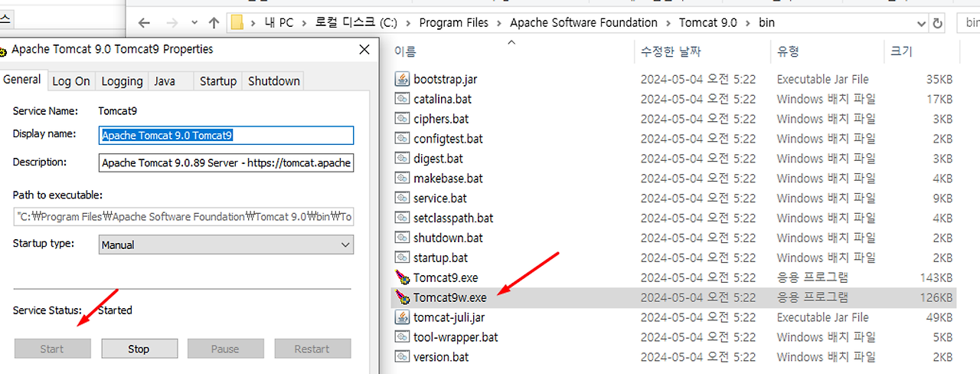Click the catalina.bat file icon

403,99
